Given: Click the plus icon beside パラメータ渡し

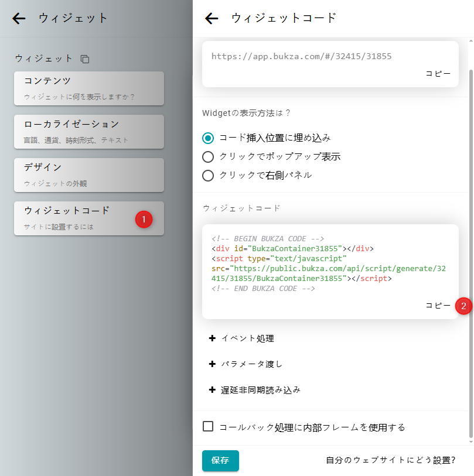Looking at the screenshot, I should pyautogui.click(x=212, y=364).
